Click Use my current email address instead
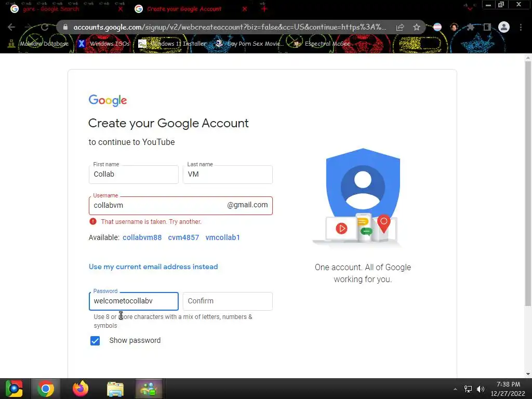 click(x=153, y=267)
